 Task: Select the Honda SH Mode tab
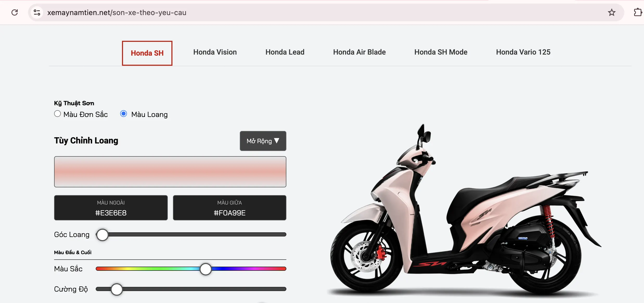coord(441,52)
